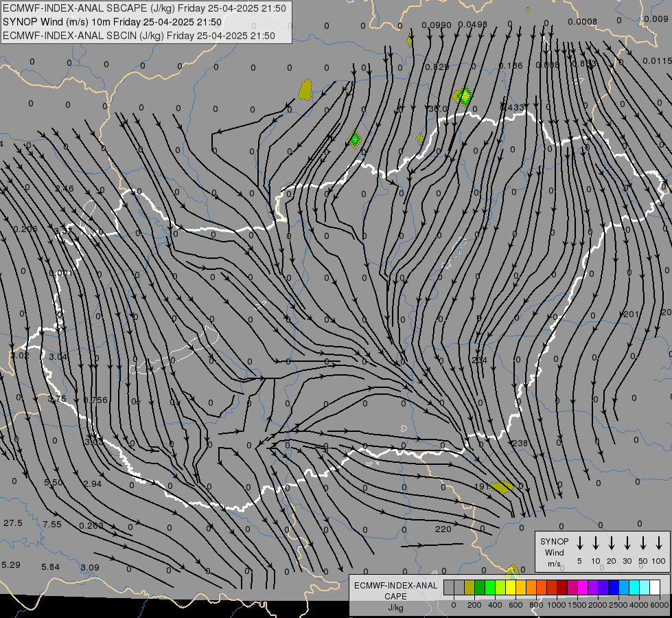Click the SBCAPE title line in header
Screen dimensions: 672x618
coord(144,8)
